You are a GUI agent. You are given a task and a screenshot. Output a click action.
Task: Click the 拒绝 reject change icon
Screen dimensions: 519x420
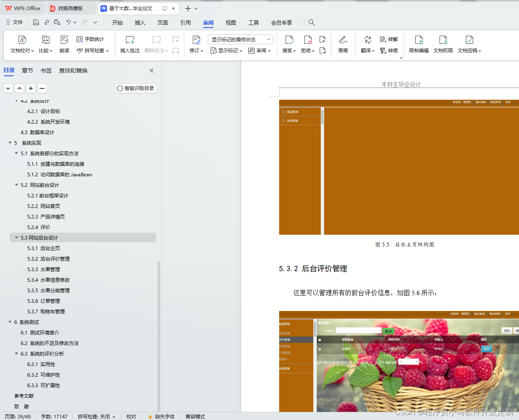pyautogui.click(x=308, y=40)
